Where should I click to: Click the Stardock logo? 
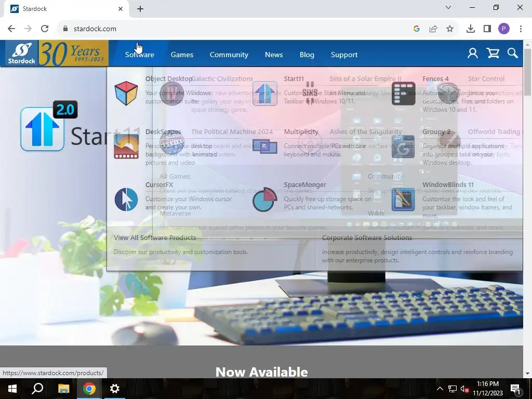click(22, 54)
